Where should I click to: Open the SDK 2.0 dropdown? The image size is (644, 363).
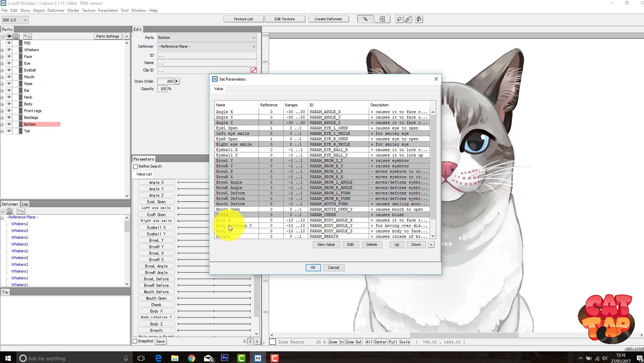tap(15, 20)
